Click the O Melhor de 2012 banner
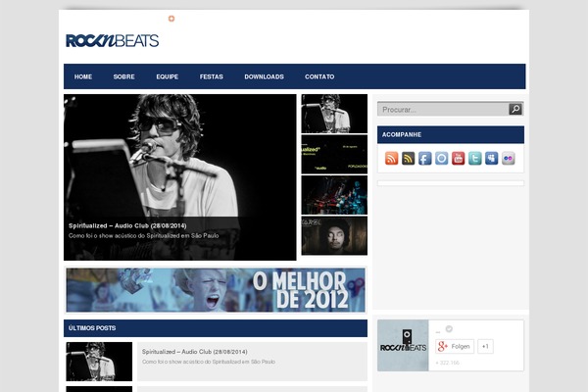Image resolution: width=588 pixels, height=392 pixels. 216,290
